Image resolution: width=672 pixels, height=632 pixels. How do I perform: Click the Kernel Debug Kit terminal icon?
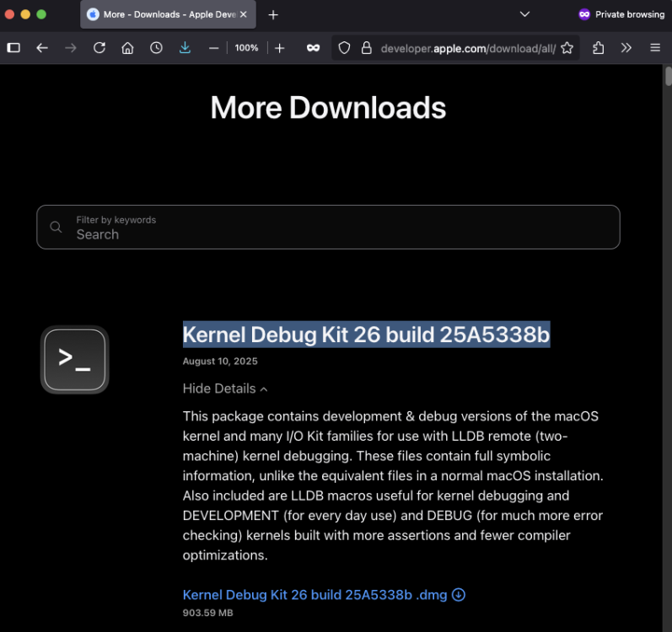click(x=74, y=360)
